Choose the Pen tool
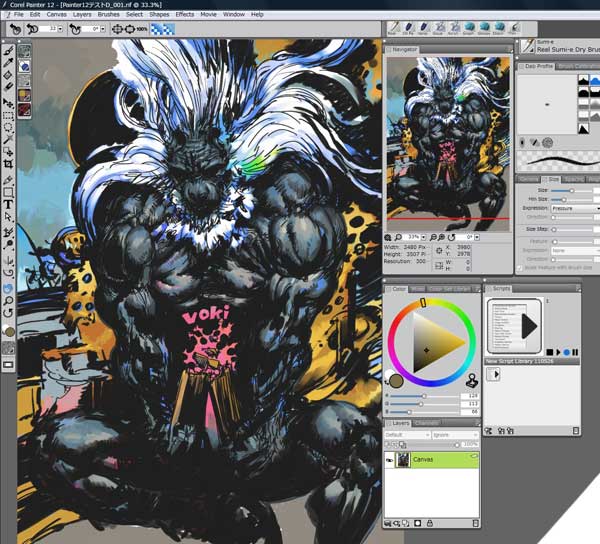The image size is (600, 544). (8, 180)
